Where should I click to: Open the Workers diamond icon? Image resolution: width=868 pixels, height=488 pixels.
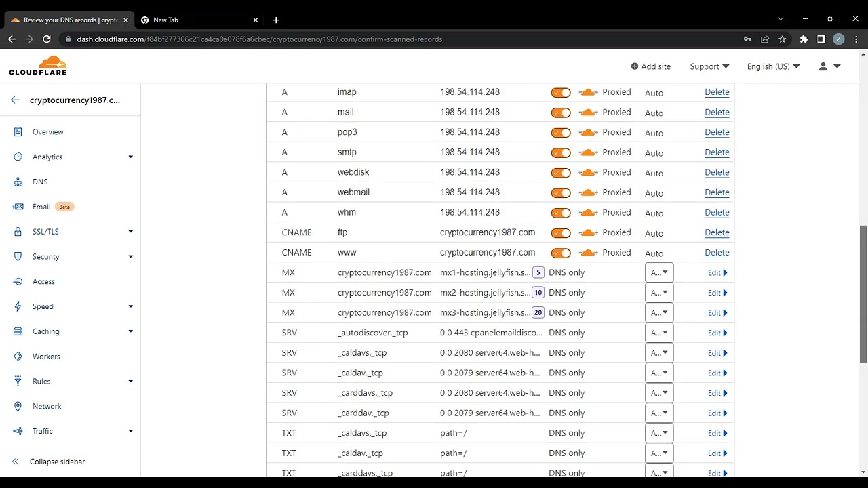point(18,357)
